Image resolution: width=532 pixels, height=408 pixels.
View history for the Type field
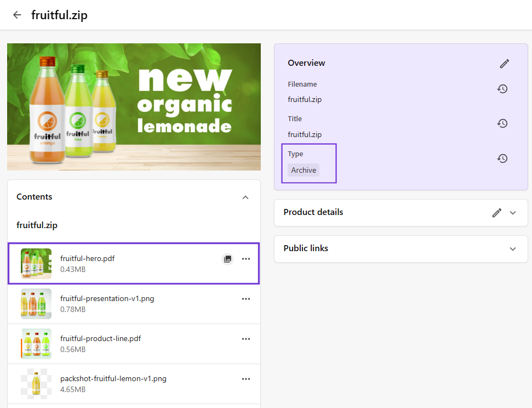pyautogui.click(x=502, y=158)
